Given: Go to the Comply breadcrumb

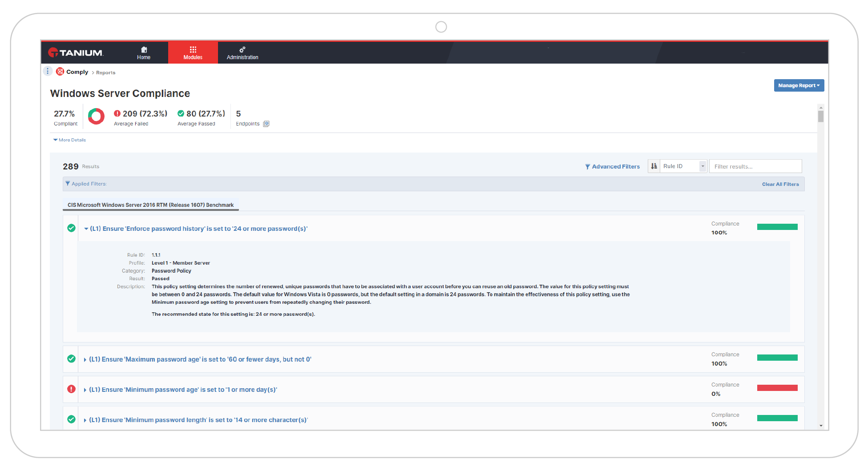Looking at the screenshot, I should 77,72.
